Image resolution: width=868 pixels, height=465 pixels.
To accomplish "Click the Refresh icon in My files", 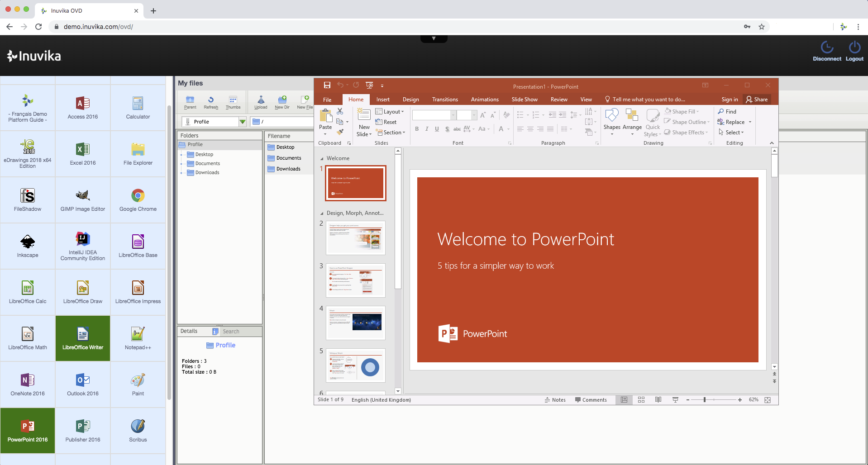I will pyautogui.click(x=211, y=102).
